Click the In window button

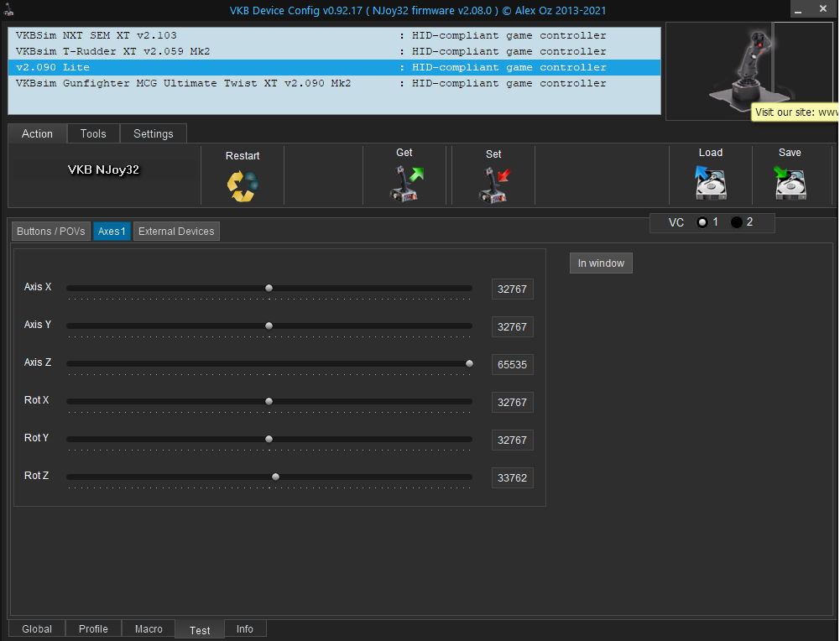[601, 263]
